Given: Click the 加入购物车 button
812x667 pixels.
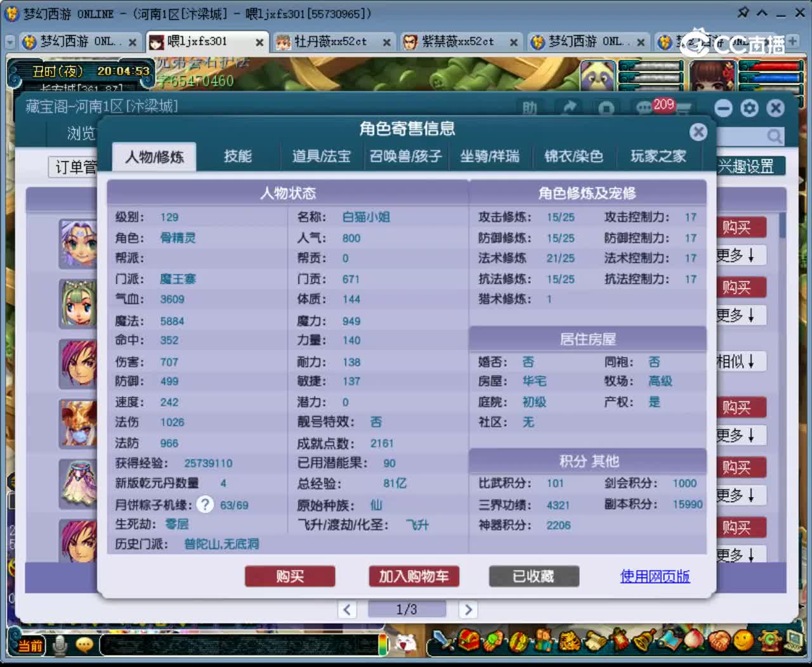Looking at the screenshot, I should pyautogui.click(x=414, y=576).
